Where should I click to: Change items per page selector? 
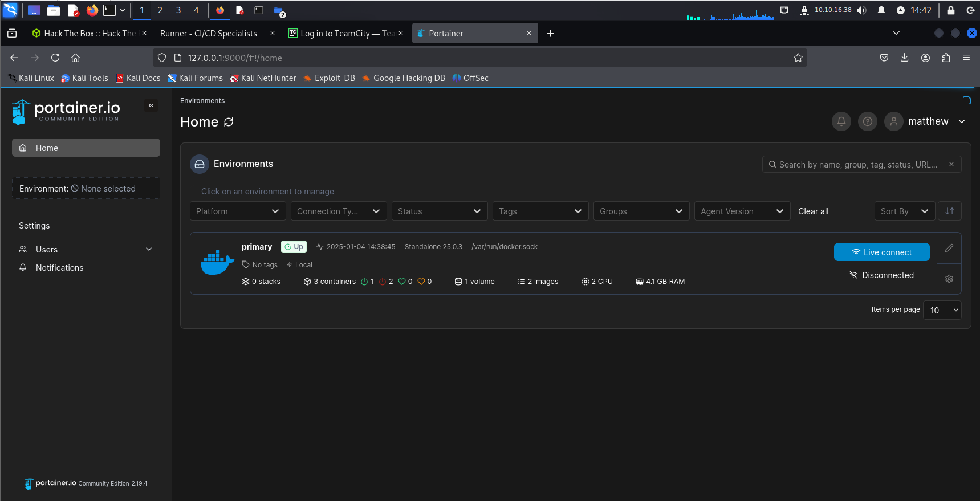(x=942, y=310)
